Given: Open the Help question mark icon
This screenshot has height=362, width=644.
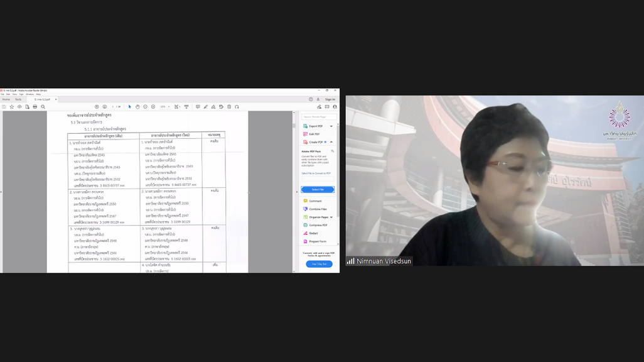Looking at the screenshot, I should tap(311, 99).
